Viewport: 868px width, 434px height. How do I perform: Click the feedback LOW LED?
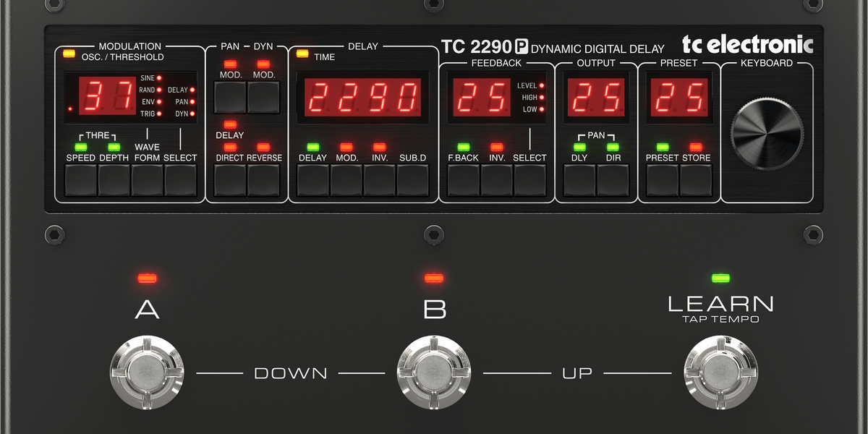pyautogui.click(x=542, y=109)
